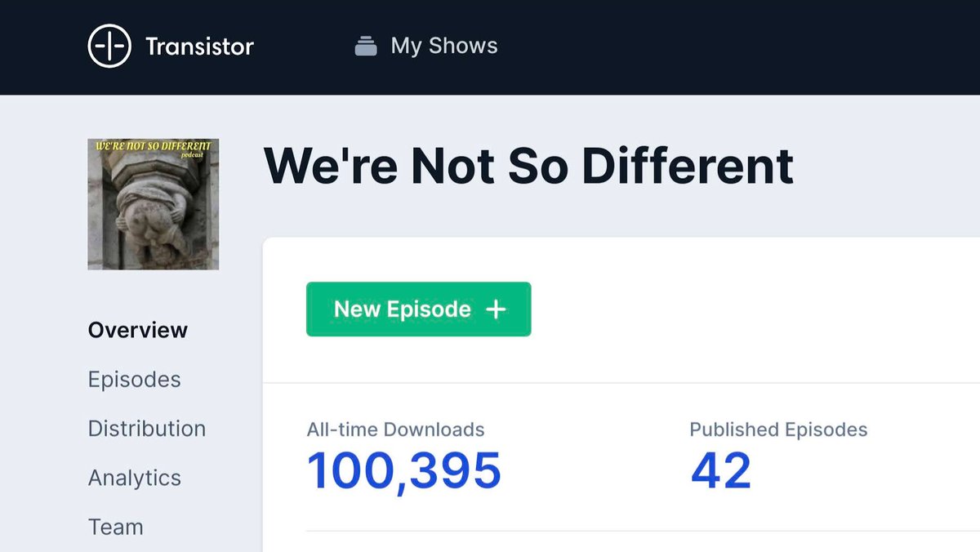Create a new episode with the green button
This screenshot has width=980, height=552.
pyautogui.click(x=419, y=309)
